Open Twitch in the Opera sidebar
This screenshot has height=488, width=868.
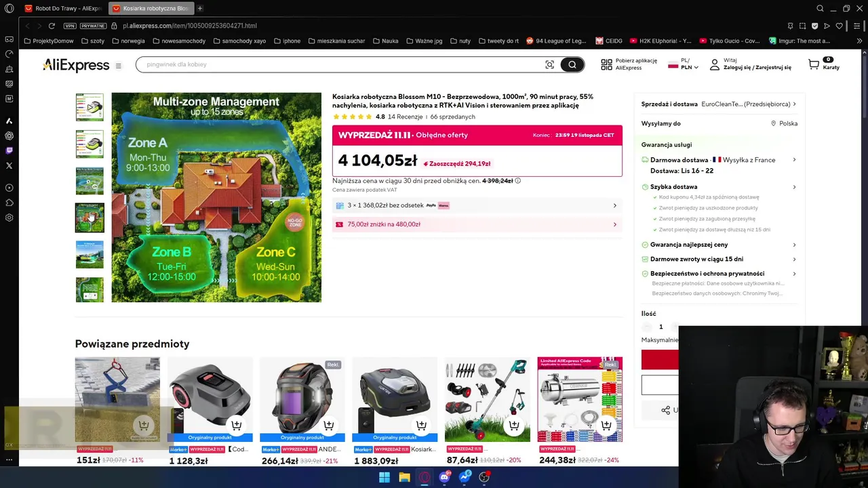coord(9,150)
